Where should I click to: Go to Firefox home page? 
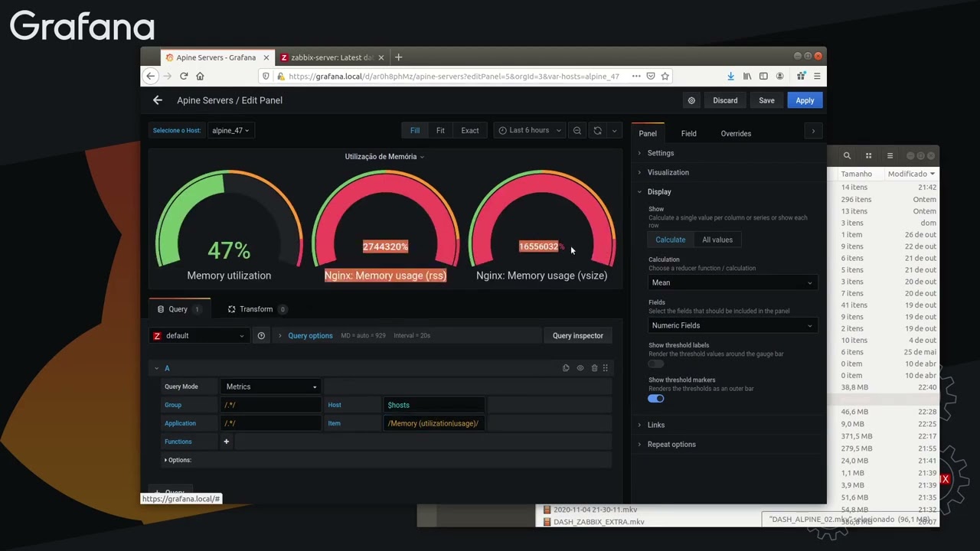[x=200, y=76]
